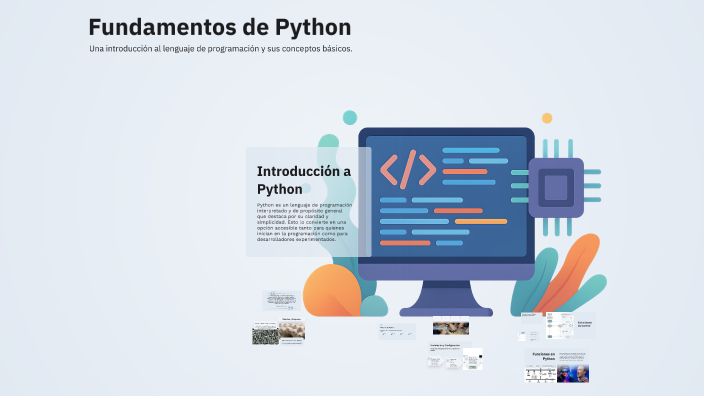Click the processor chip illustration
704x396 pixels.
556,187
